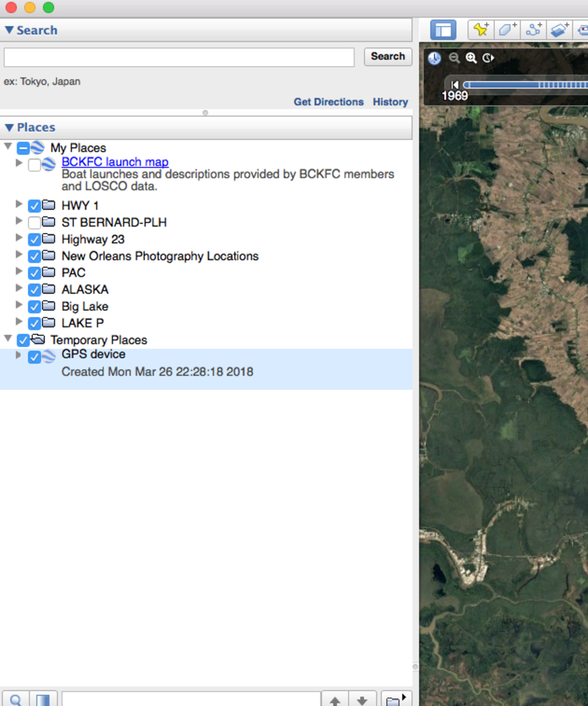Collapse Temporary Places tree

[8, 338]
